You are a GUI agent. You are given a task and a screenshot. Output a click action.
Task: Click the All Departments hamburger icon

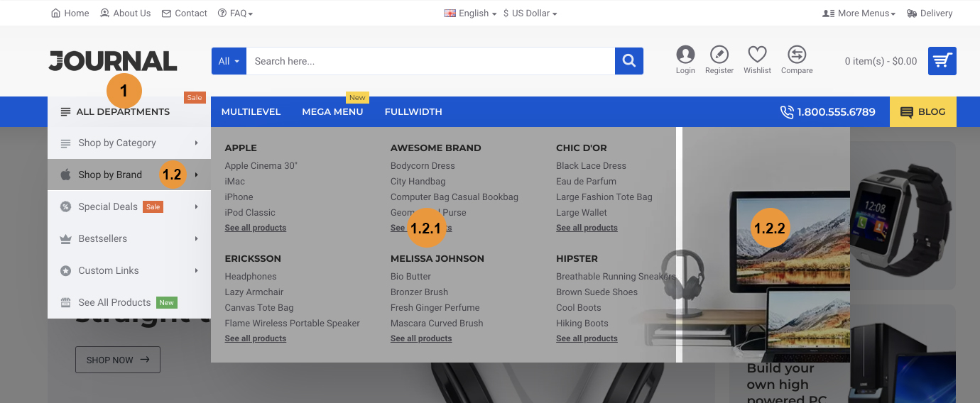coord(65,112)
